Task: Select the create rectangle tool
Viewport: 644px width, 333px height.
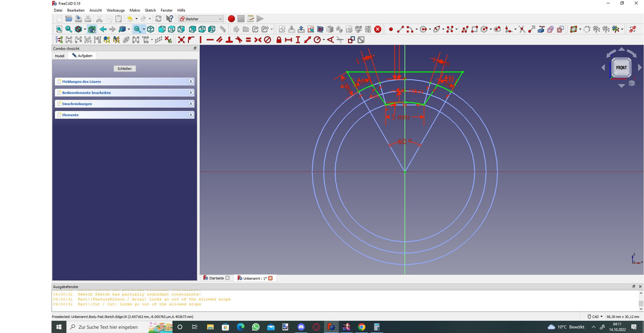Action: 474,29
